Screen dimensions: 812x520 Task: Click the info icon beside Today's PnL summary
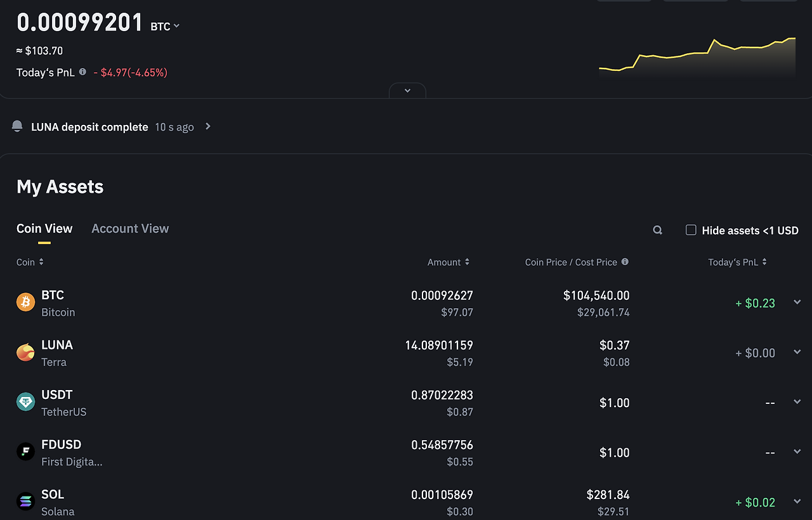[82, 72]
